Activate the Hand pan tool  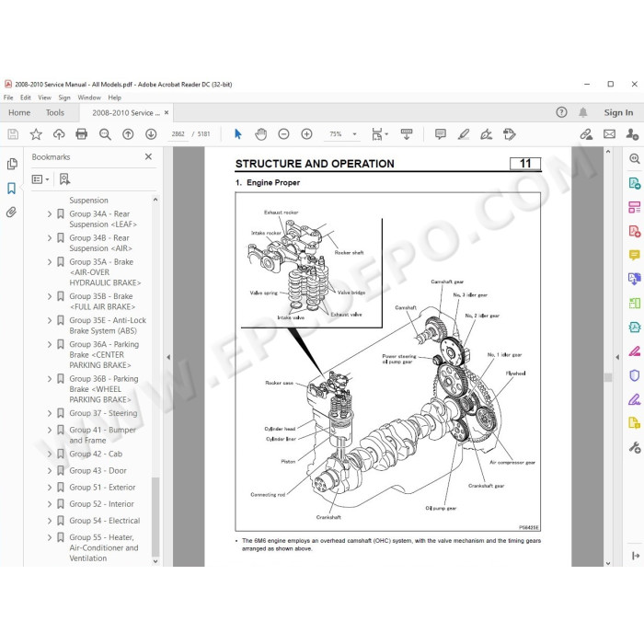pyautogui.click(x=260, y=134)
